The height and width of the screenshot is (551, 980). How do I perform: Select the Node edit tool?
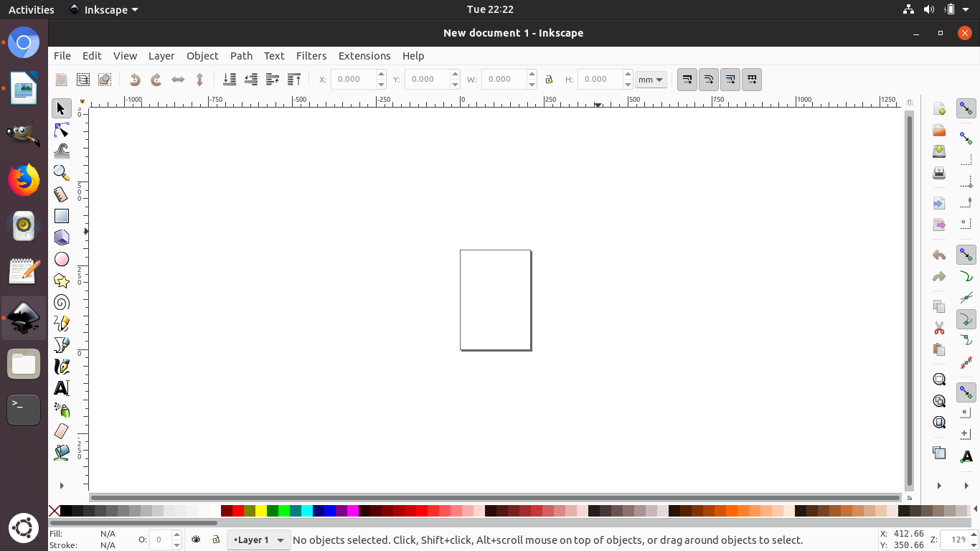click(62, 130)
